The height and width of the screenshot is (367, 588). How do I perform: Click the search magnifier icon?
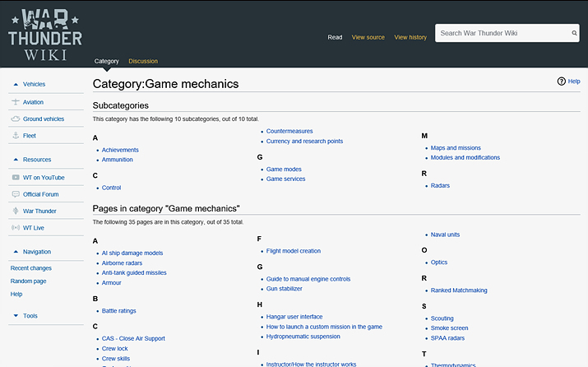point(574,34)
